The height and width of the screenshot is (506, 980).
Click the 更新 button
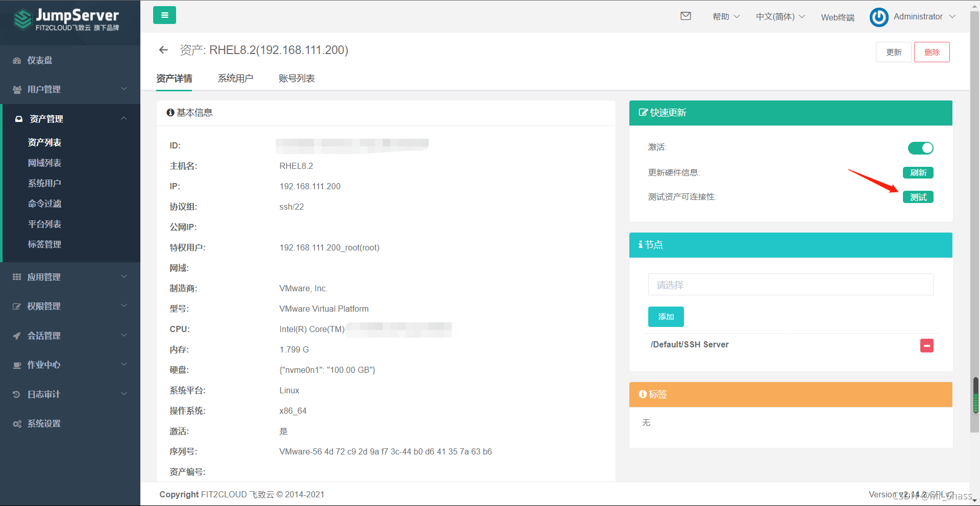click(893, 52)
